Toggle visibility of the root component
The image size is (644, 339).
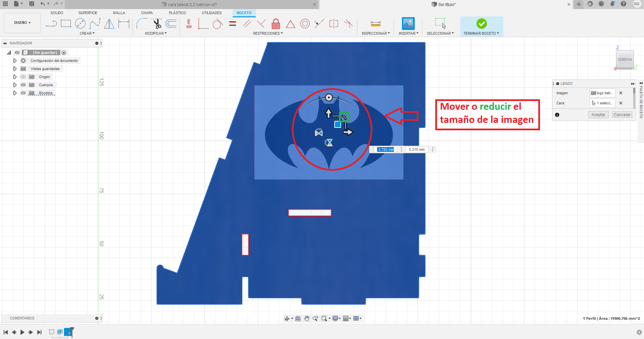click(17, 53)
